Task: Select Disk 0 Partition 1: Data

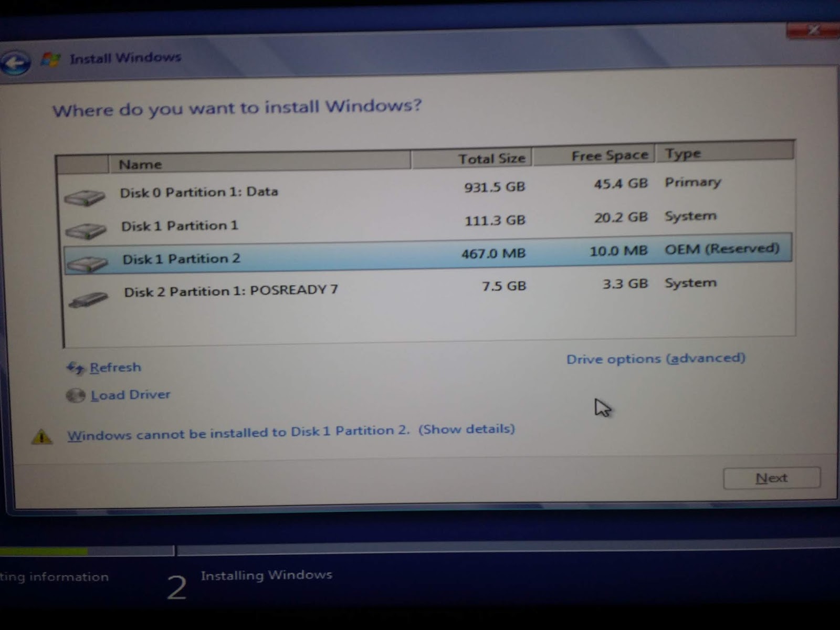Action: 428,189
